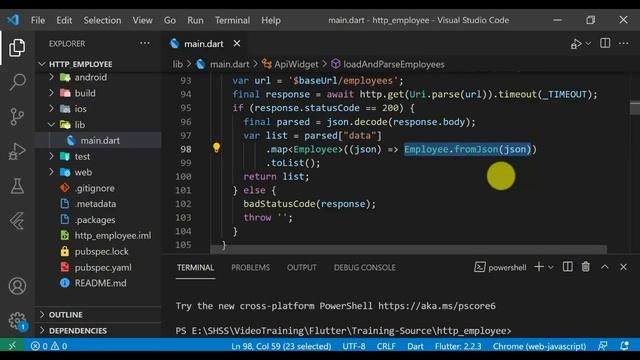Open the Edit menu
Viewport: 640px width, 360px height.
point(64,20)
